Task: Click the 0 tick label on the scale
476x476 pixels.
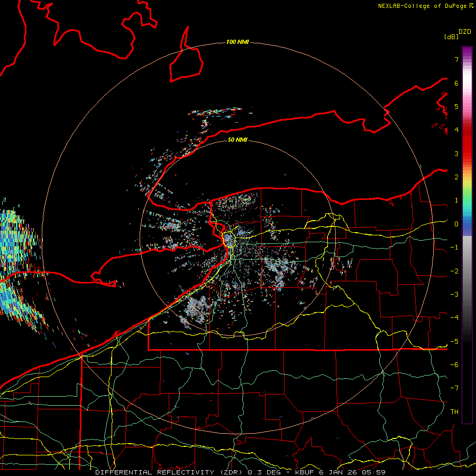Action: (456, 224)
